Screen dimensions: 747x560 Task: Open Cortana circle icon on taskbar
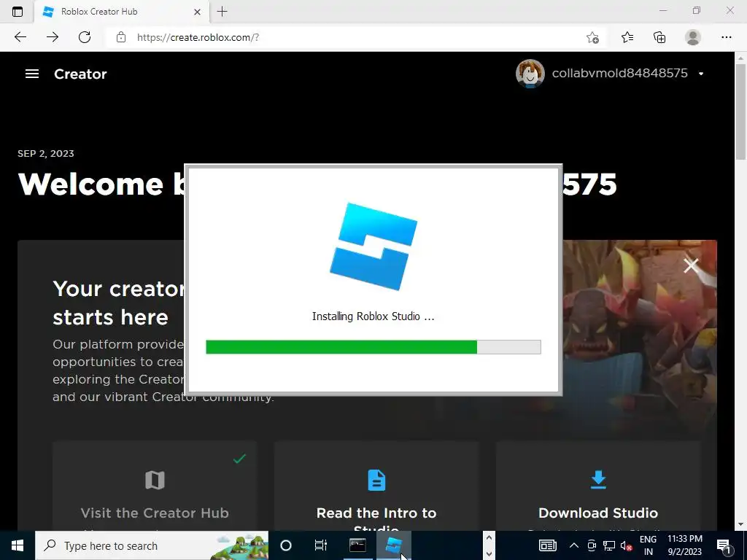(286, 545)
